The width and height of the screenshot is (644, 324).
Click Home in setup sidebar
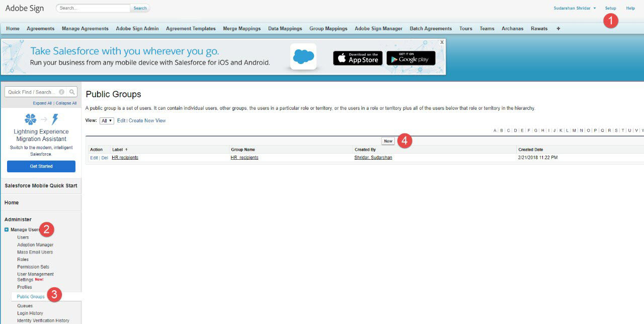tap(12, 203)
